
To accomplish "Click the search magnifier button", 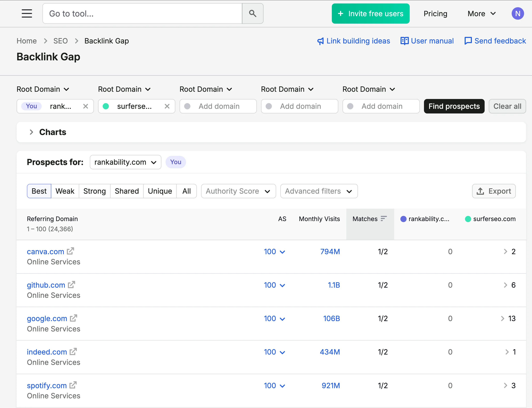I will tap(253, 14).
